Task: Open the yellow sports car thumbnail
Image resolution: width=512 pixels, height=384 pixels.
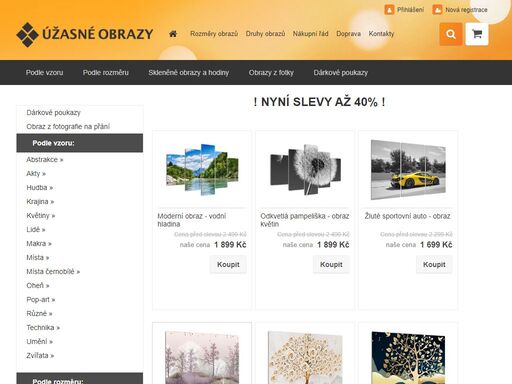Action: click(x=408, y=170)
